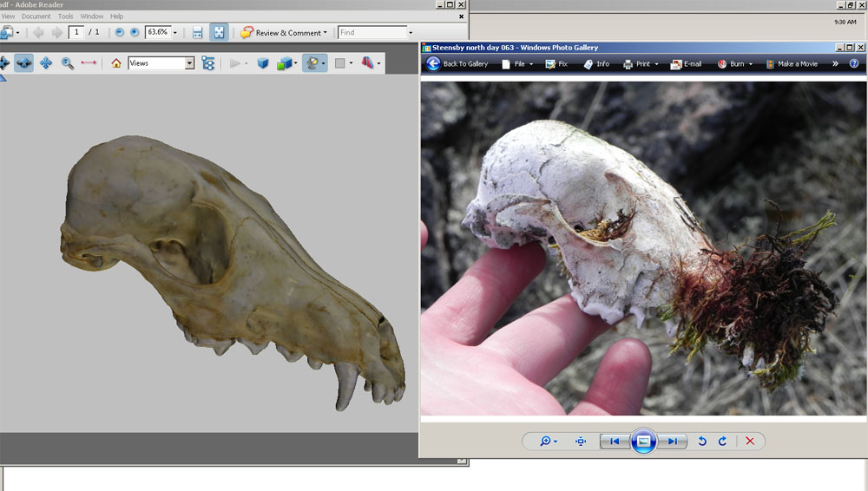Image resolution: width=868 pixels, height=491 pixels.
Task: Go to the previous photo
Action: 615,442
